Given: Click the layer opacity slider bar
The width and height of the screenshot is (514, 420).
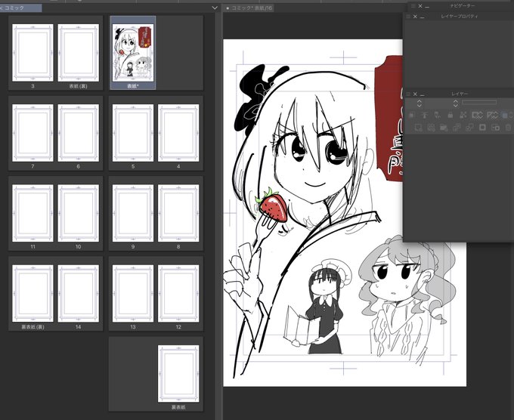Looking at the screenshot, I should (x=479, y=102).
